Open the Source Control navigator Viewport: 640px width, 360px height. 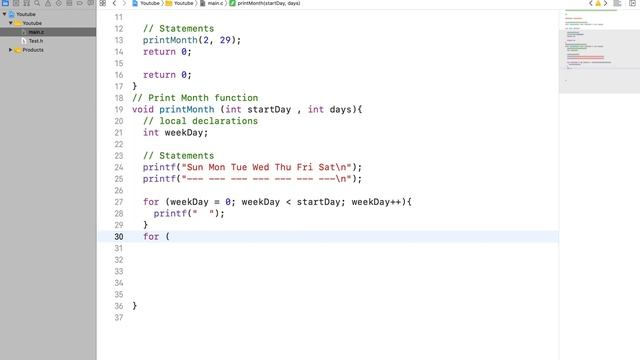[x=16, y=3]
